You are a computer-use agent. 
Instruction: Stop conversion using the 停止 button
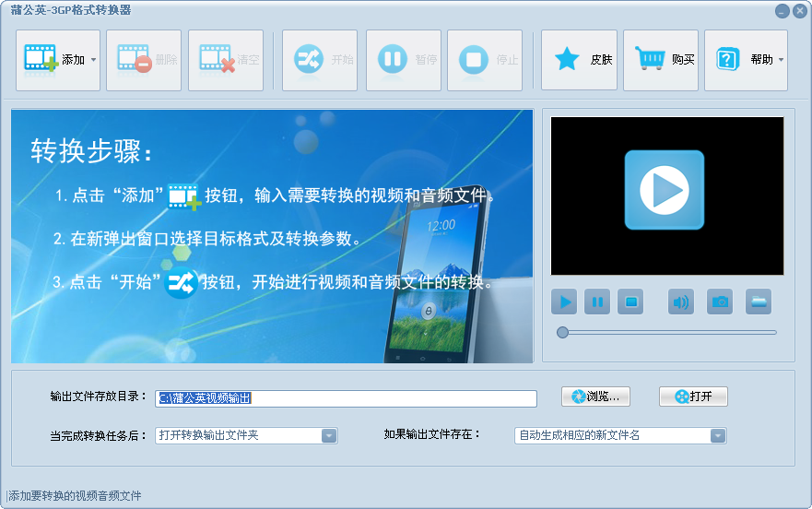pos(485,60)
